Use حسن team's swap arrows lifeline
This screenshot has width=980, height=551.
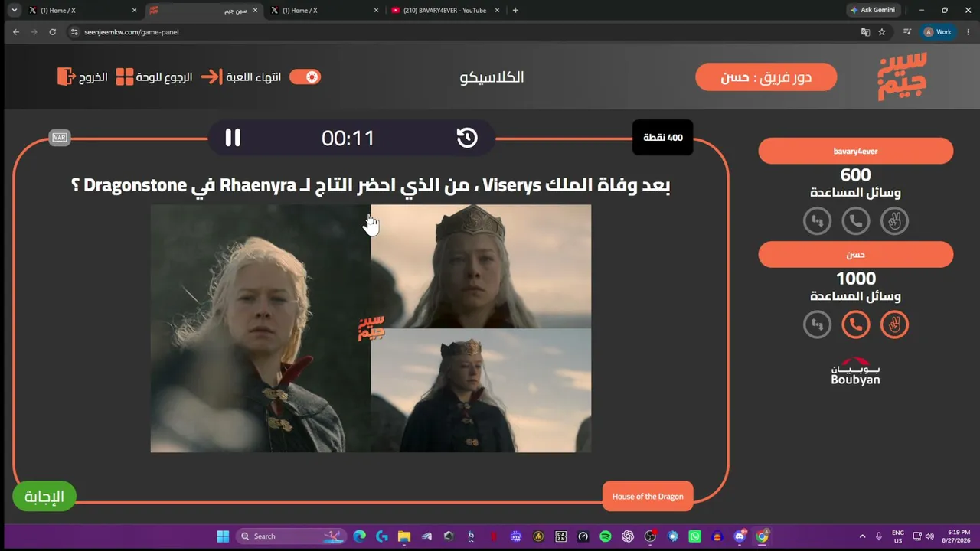tap(817, 324)
